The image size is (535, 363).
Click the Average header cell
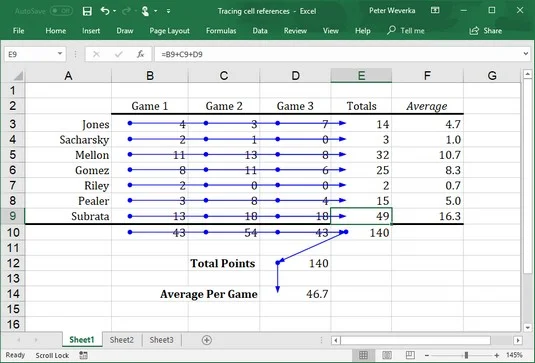coord(428,106)
